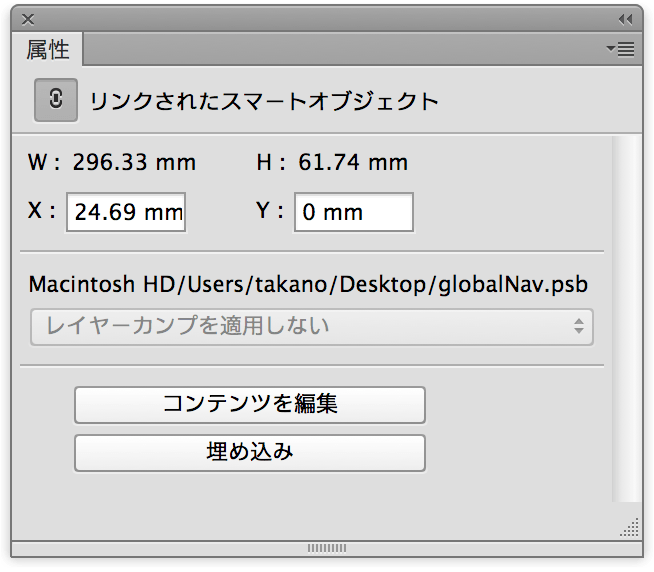Screen dimensions: 654x572
Task: Click the W width value 296.33 mm
Action: tap(134, 162)
